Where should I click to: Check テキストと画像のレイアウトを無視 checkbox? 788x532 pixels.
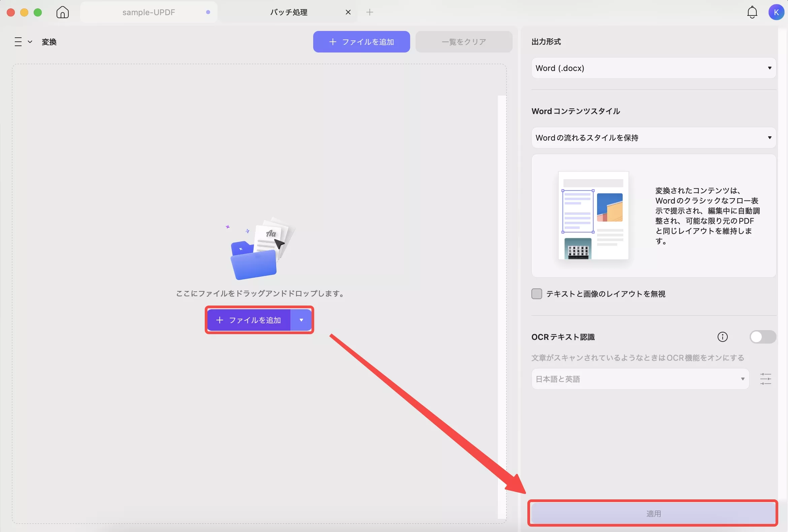point(536,294)
